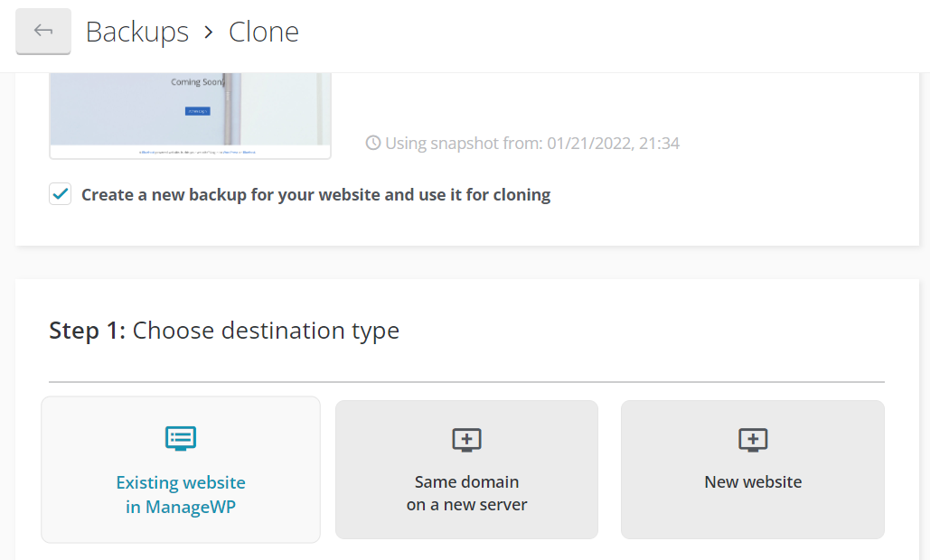930x560 pixels.
Task: Open the Backups breadcrumb link
Action: tap(136, 32)
